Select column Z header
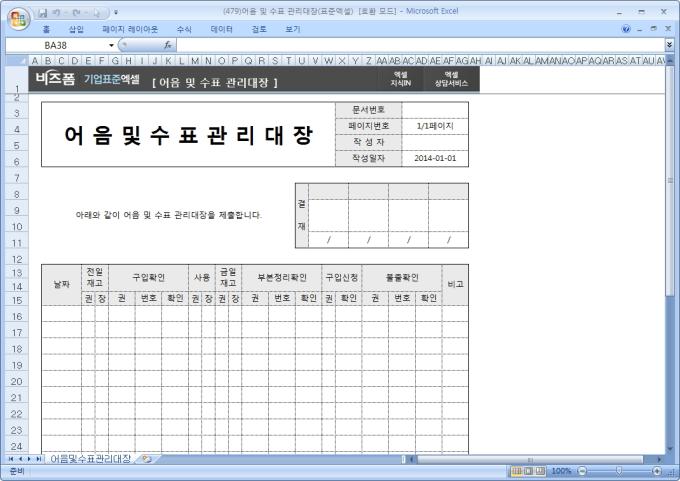The height and width of the screenshot is (481, 680). pos(369,60)
